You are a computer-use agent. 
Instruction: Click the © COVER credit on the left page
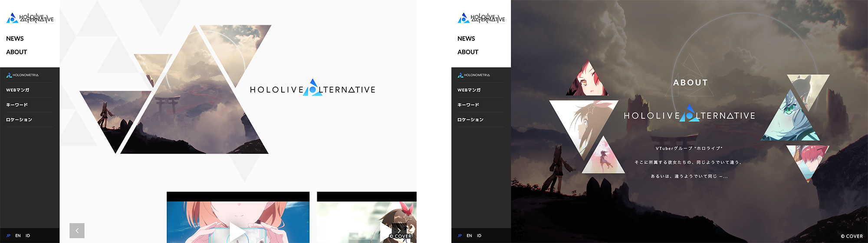point(401,236)
